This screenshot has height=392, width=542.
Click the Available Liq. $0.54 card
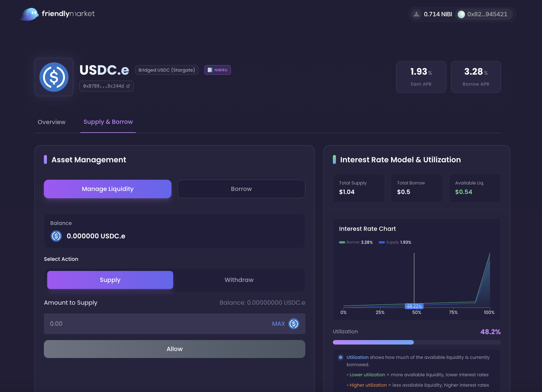point(475,188)
